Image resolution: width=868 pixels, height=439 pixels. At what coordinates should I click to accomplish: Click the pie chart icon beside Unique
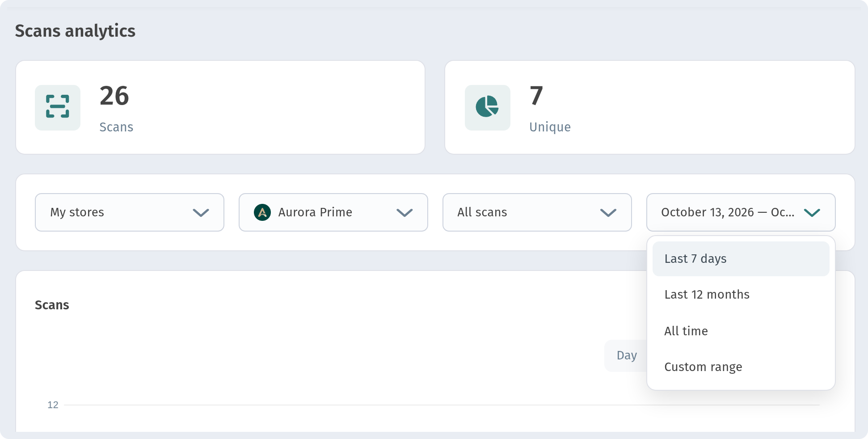[487, 107]
